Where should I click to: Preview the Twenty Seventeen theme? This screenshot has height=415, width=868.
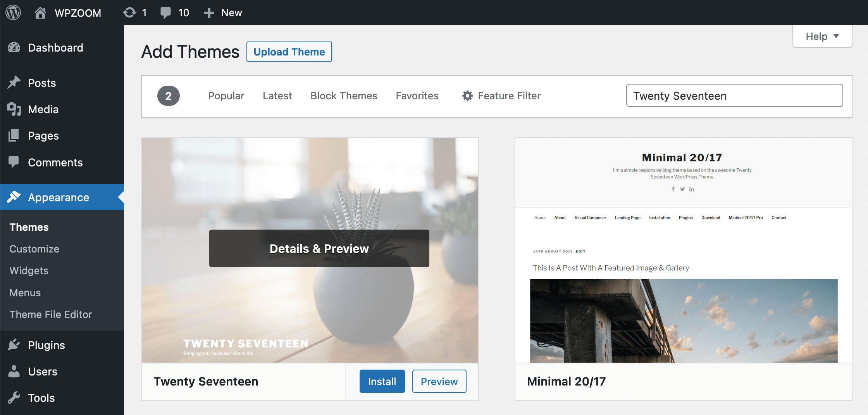pos(439,381)
